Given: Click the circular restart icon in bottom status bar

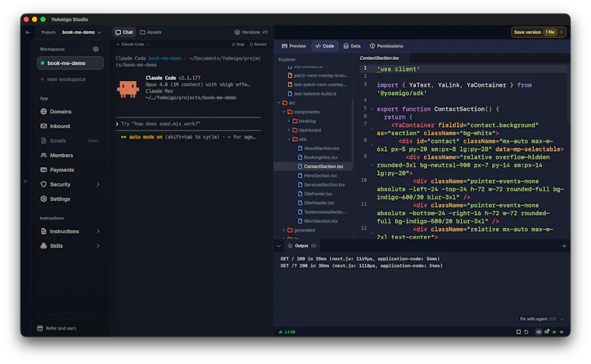Looking at the screenshot, I should coord(526,332).
